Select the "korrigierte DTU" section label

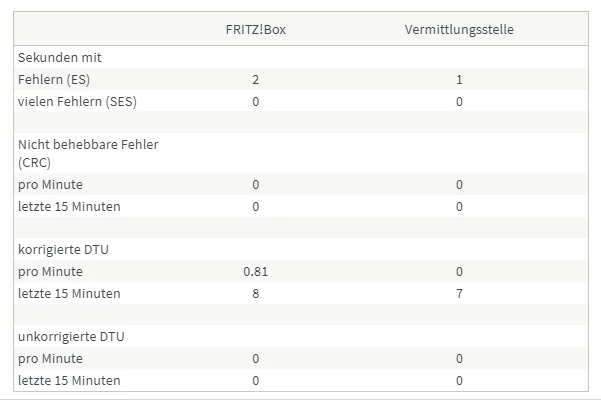click(64, 249)
